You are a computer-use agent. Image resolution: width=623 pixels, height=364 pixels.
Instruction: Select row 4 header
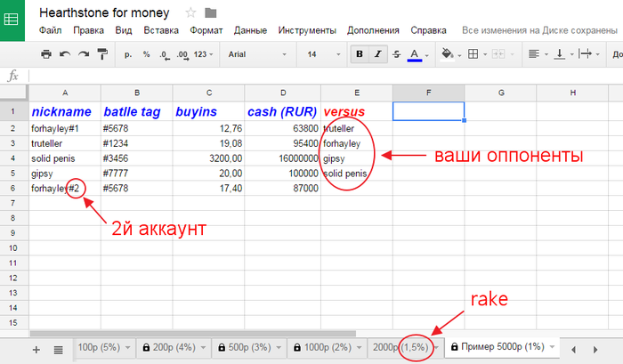(12, 158)
